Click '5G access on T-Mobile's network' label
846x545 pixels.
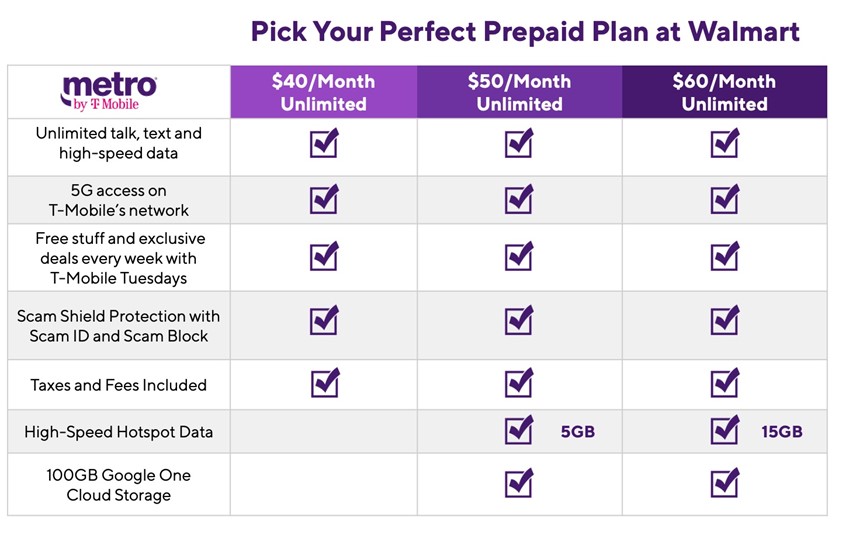click(119, 200)
